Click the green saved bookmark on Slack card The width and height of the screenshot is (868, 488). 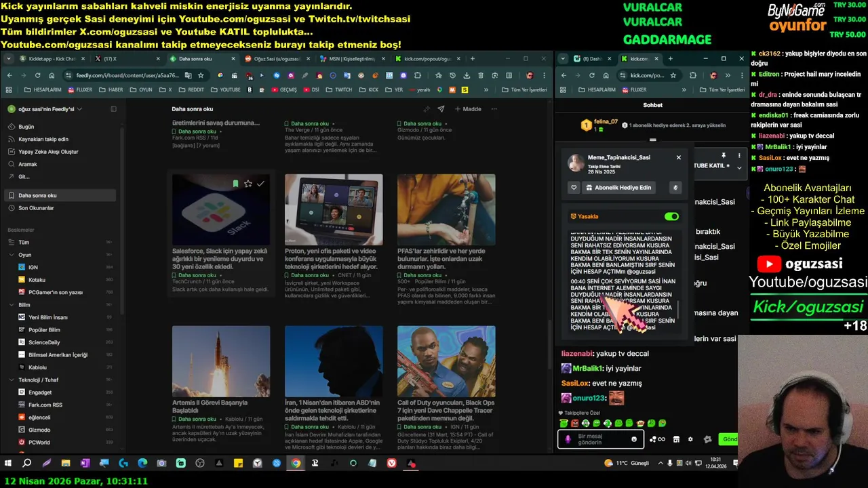click(235, 184)
